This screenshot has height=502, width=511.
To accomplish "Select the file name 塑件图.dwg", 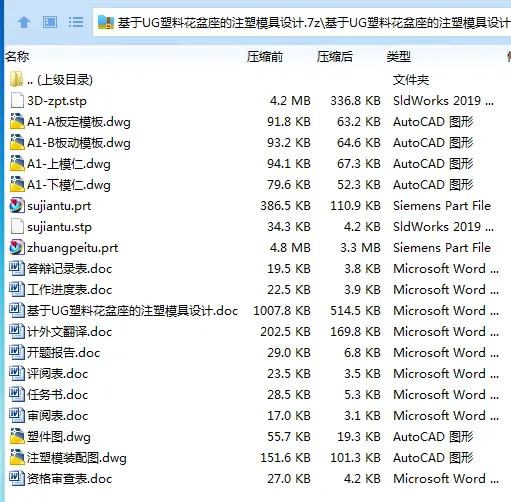I will pos(59,437).
